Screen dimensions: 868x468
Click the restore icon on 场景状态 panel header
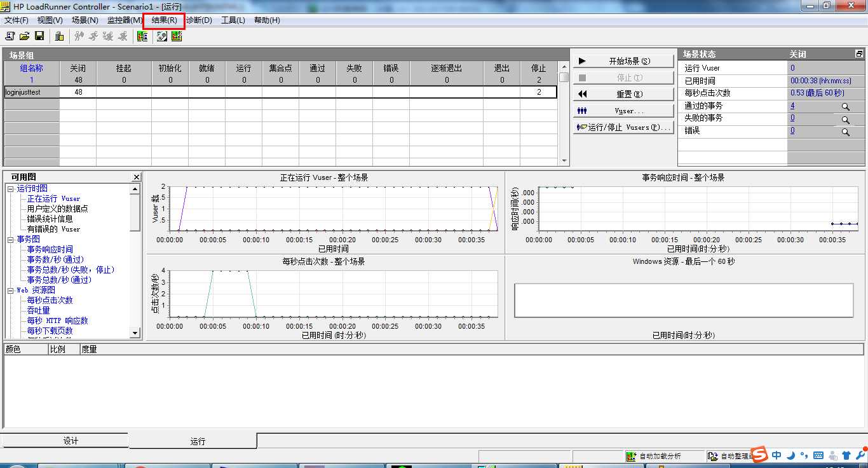click(859, 54)
